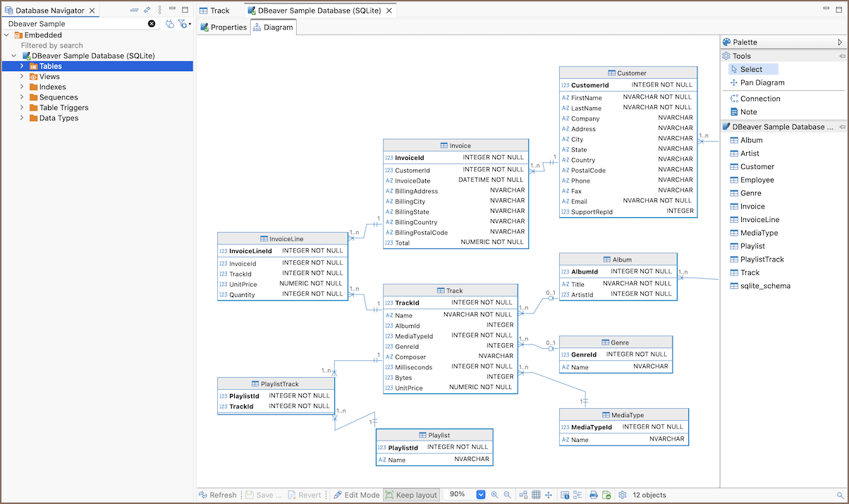Switch to the Properties tab

pyautogui.click(x=223, y=27)
